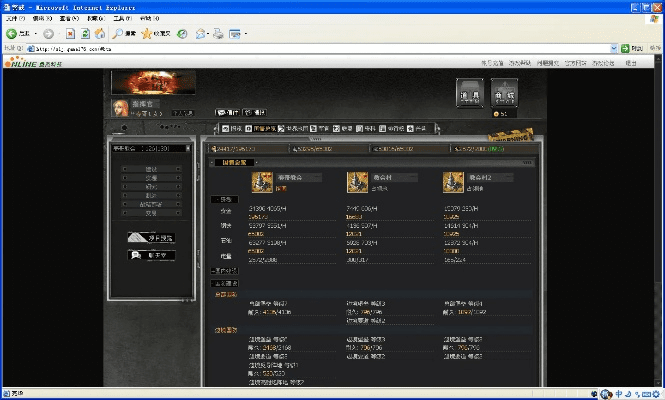This screenshot has width=665, height=400.
Task: Switch to the three-character ranking tab
Action: (391, 129)
